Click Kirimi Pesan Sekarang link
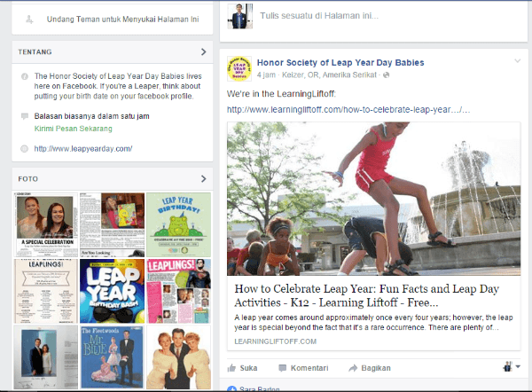The image size is (532, 392). 74,129
